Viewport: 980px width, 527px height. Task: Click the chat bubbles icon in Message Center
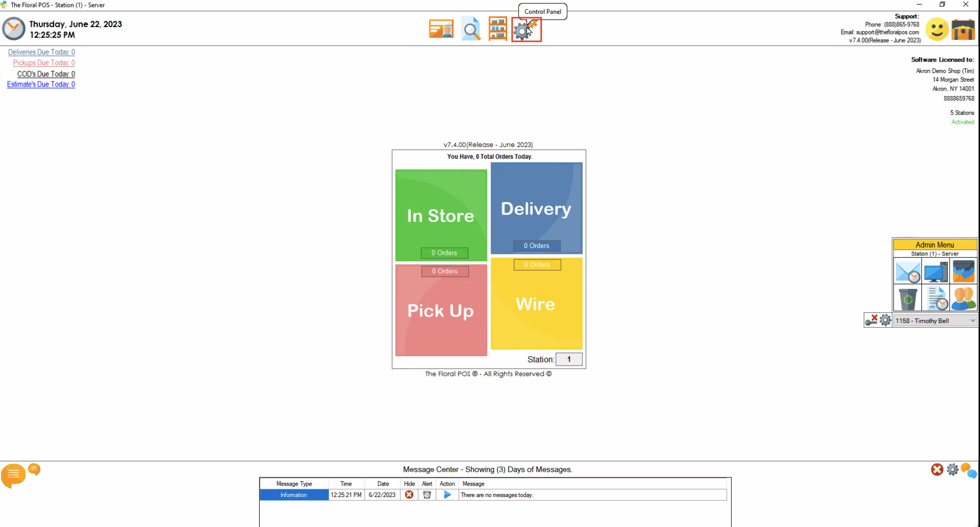(x=969, y=470)
